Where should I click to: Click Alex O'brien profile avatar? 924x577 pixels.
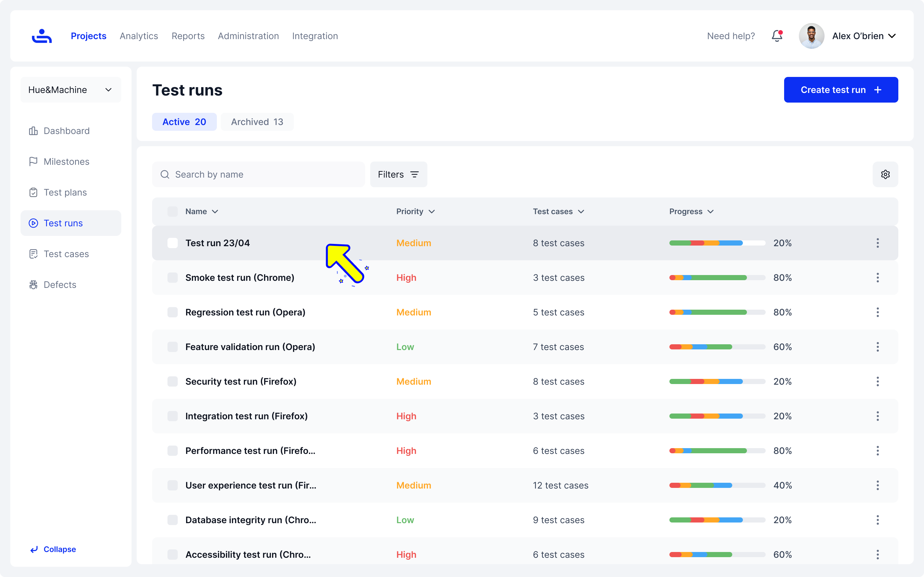[x=811, y=36]
